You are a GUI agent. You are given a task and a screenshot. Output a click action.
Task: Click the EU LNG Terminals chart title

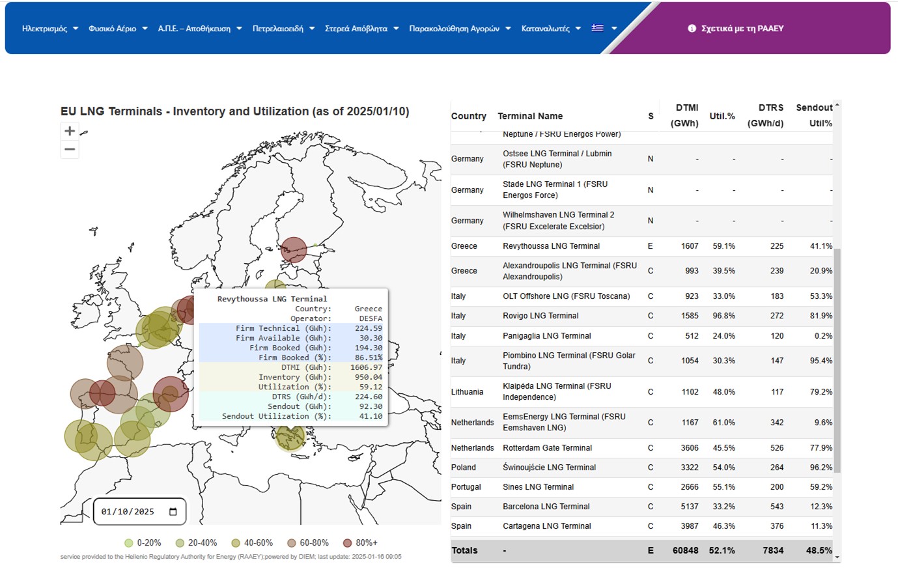click(x=235, y=111)
